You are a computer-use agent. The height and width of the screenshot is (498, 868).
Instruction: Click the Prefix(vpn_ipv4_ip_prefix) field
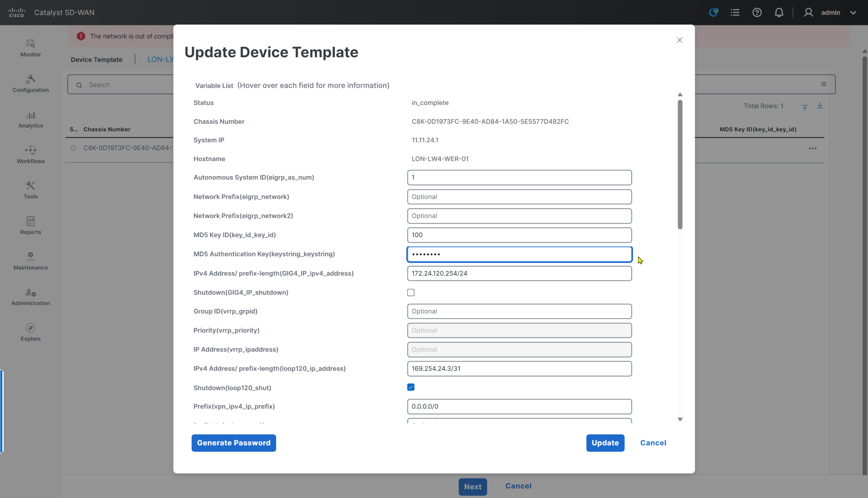pos(519,406)
